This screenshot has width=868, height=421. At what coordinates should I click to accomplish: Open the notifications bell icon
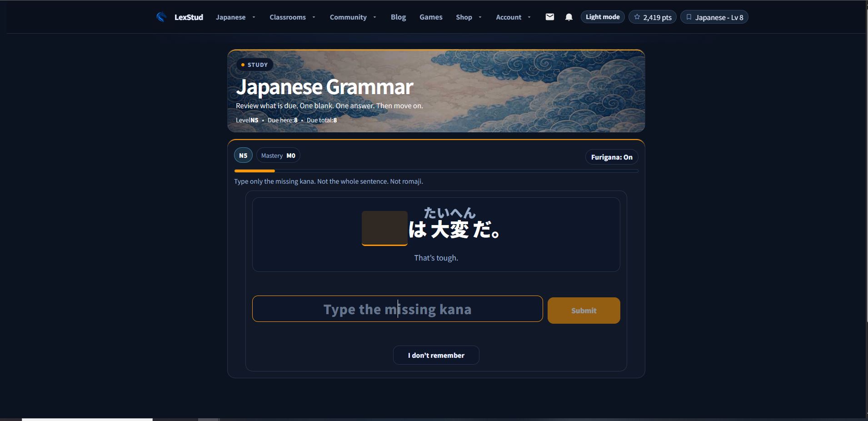(569, 17)
